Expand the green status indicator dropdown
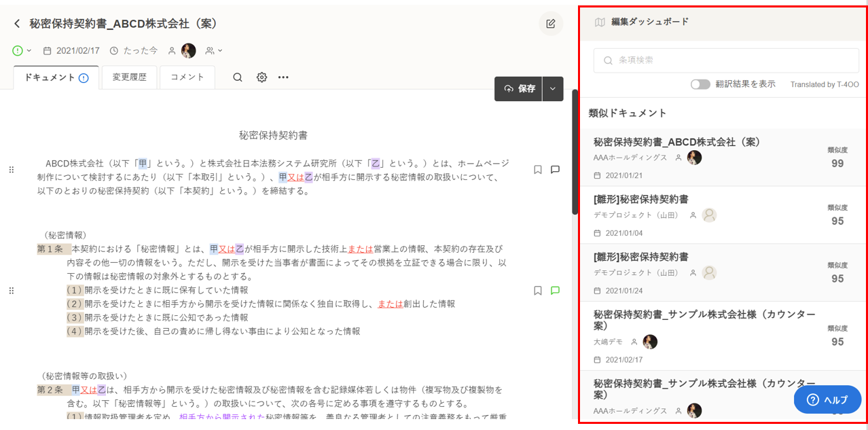The height and width of the screenshot is (430, 868). pyautogui.click(x=22, y=51)
